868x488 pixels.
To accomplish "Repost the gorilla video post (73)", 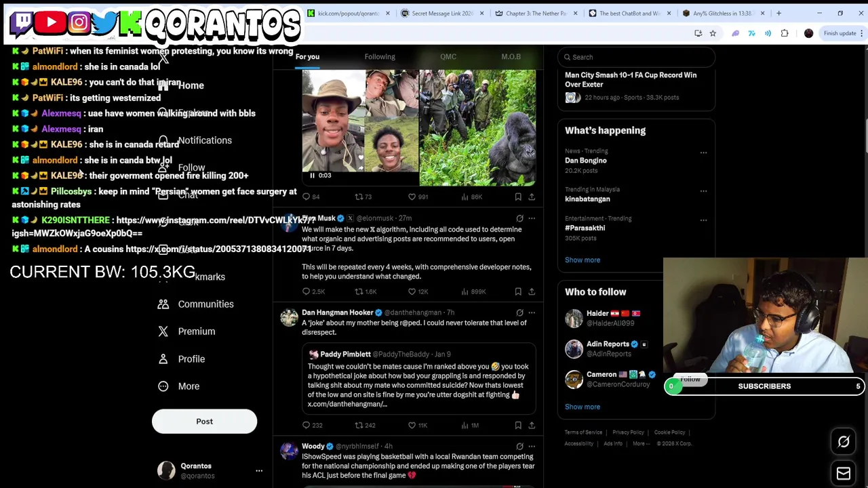I will tap(363, 197).
